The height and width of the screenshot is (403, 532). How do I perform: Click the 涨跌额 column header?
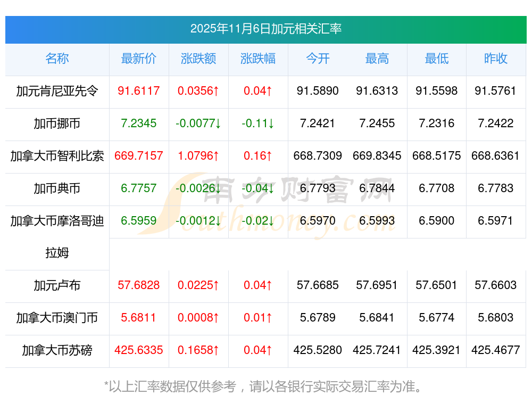click(x=198, y=59)
